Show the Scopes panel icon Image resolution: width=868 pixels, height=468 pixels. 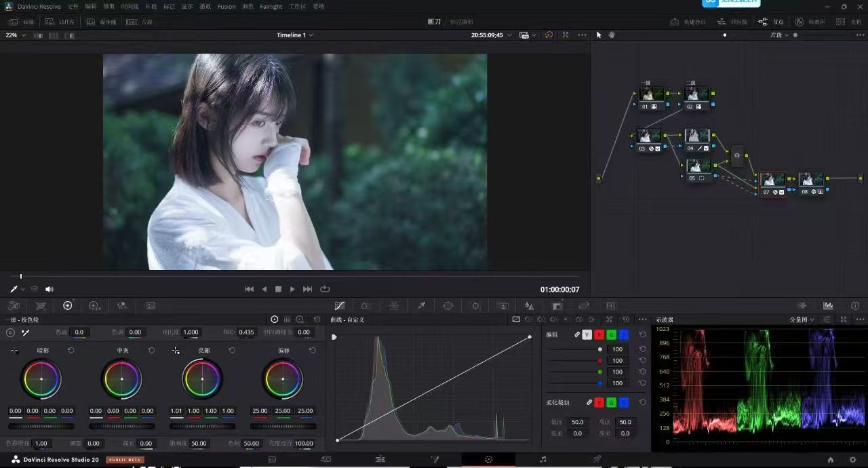[828, 306]
